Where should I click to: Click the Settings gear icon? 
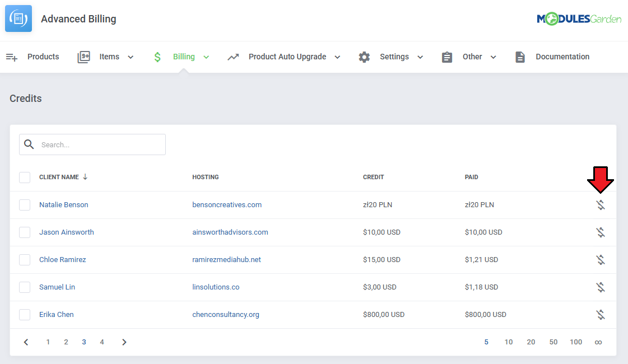(x=364, y=57)
